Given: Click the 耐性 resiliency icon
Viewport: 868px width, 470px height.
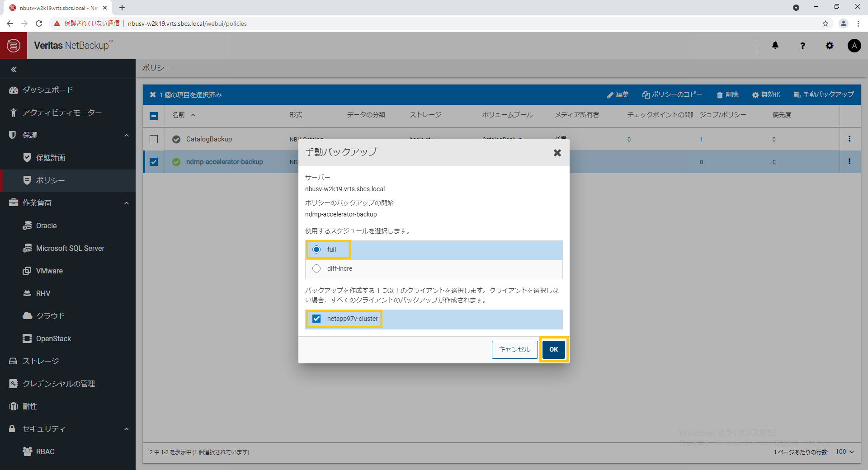Looking at the screenshot, I should click(x=13, y=406).
